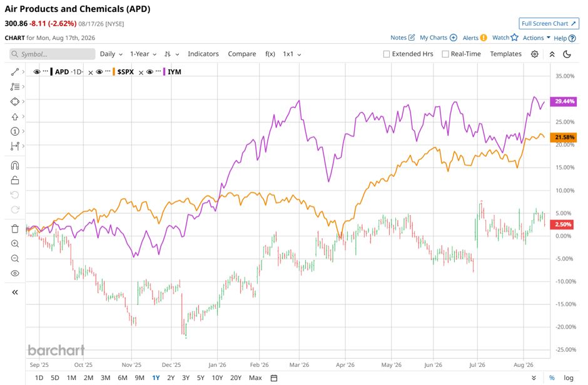Select the 10Y time range
Viewport: 588px width, 385px height.
click(x=217, y=378)
